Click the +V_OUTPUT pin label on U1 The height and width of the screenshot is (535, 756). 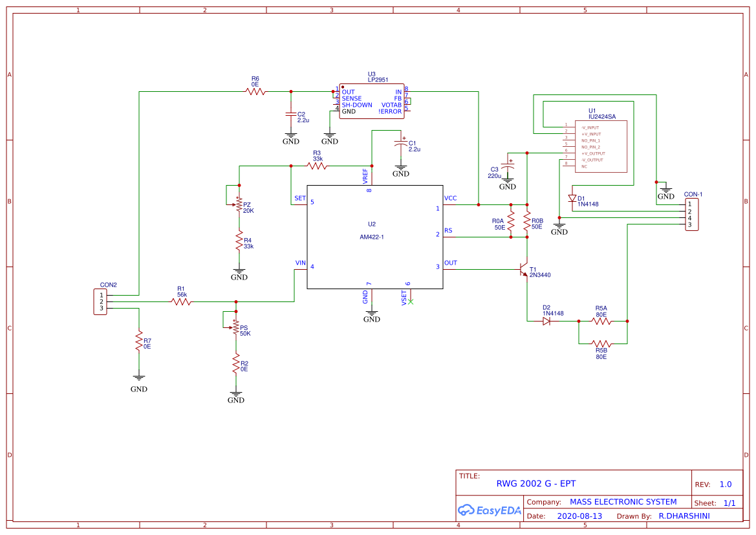(593, 153)
